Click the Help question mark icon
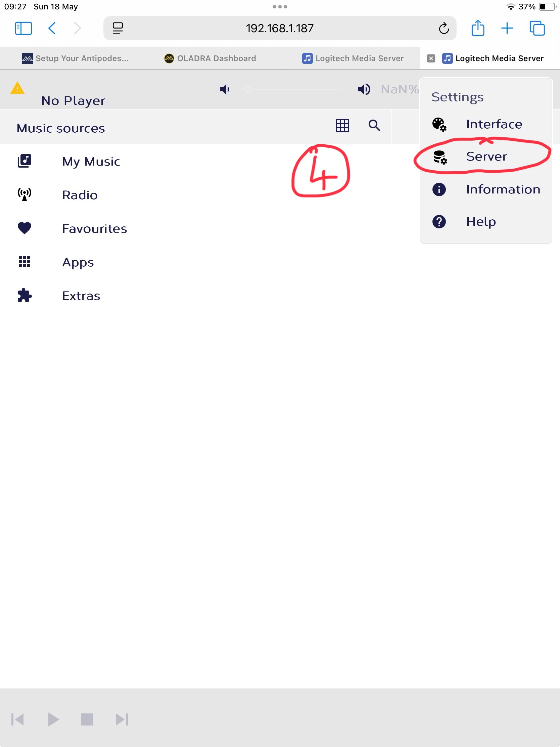The image size is (560, 747). 439,222
